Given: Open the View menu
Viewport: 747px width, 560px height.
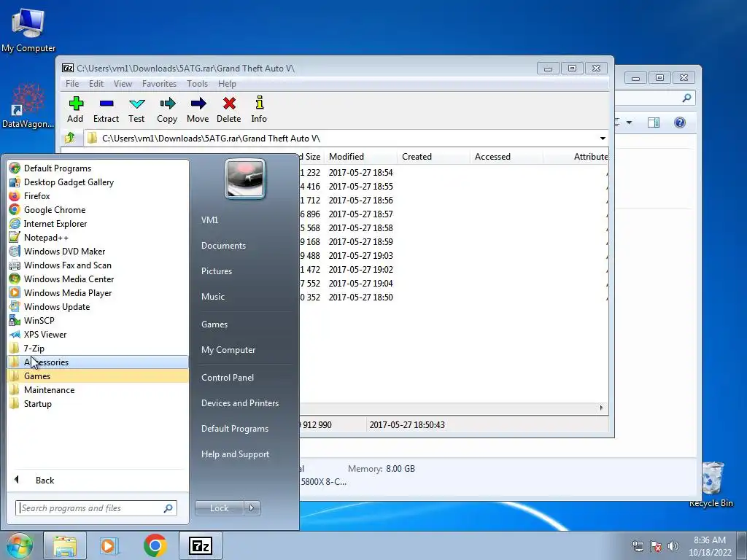Looking at the screenshot, I should pyautogui.click(x=123, y=83).
